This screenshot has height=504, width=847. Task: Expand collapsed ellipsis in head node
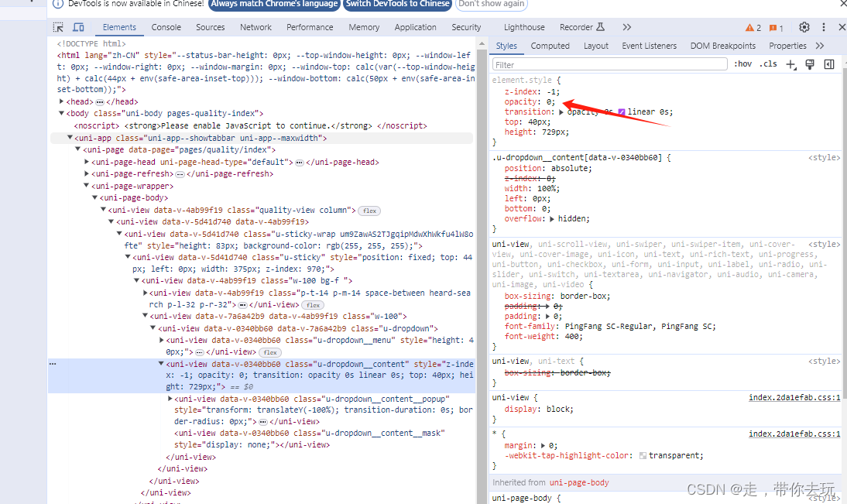pos(99,101)
